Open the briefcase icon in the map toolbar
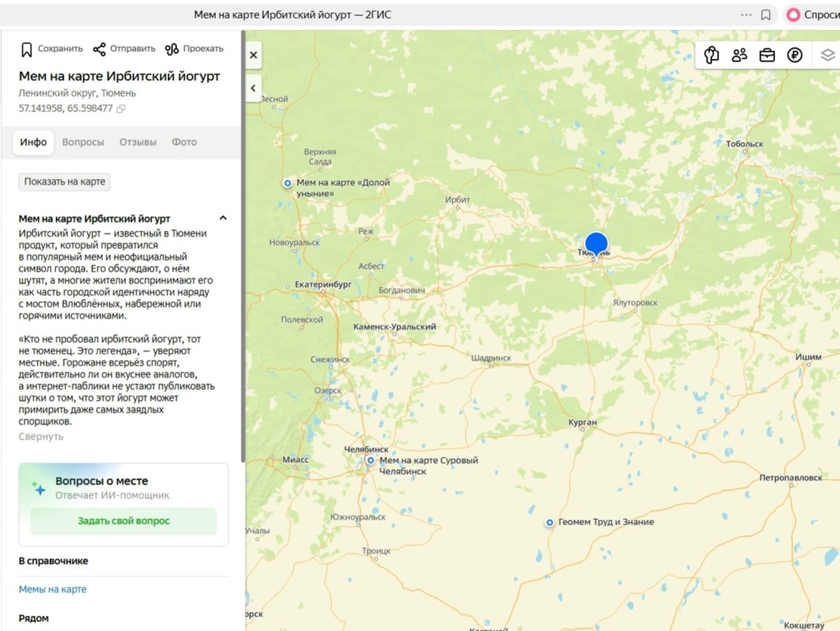This screenshot has width=840, height=631. click(767, 55)
